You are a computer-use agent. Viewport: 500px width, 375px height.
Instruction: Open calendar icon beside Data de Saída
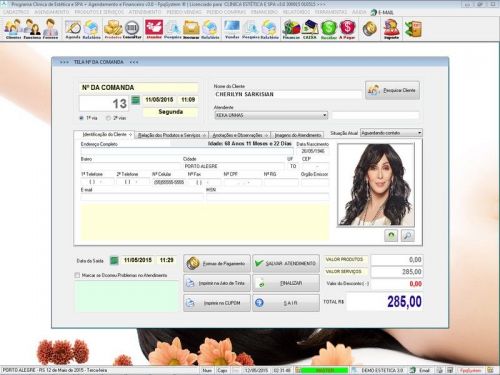[x=114, y=260]
